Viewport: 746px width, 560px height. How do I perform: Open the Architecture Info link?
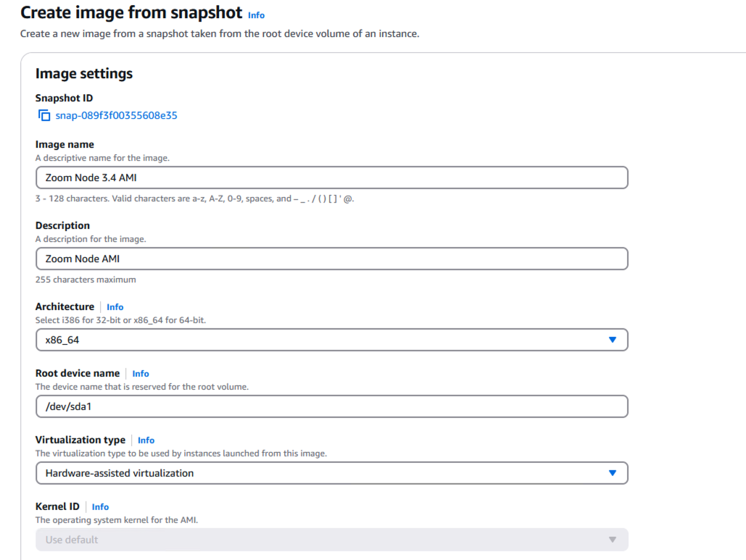115,307
